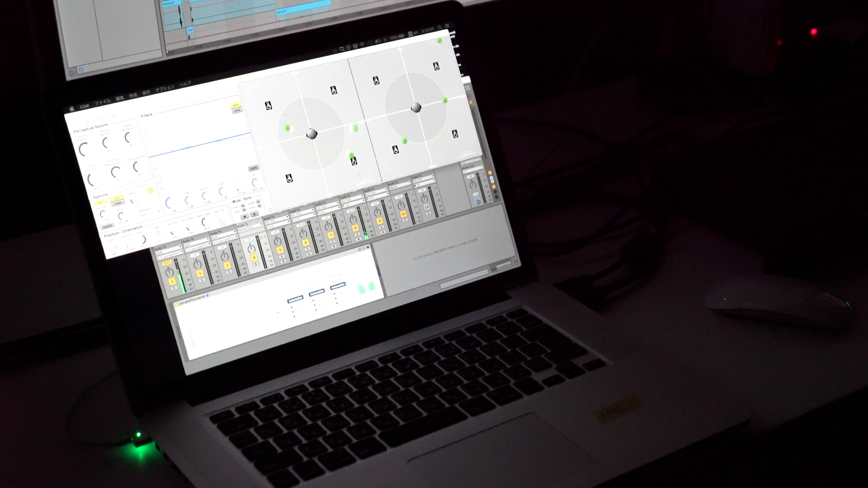Screen dimensions: 868x488
Task: Click bottom-left speaker icon in left view
Action: click(289, 178)
